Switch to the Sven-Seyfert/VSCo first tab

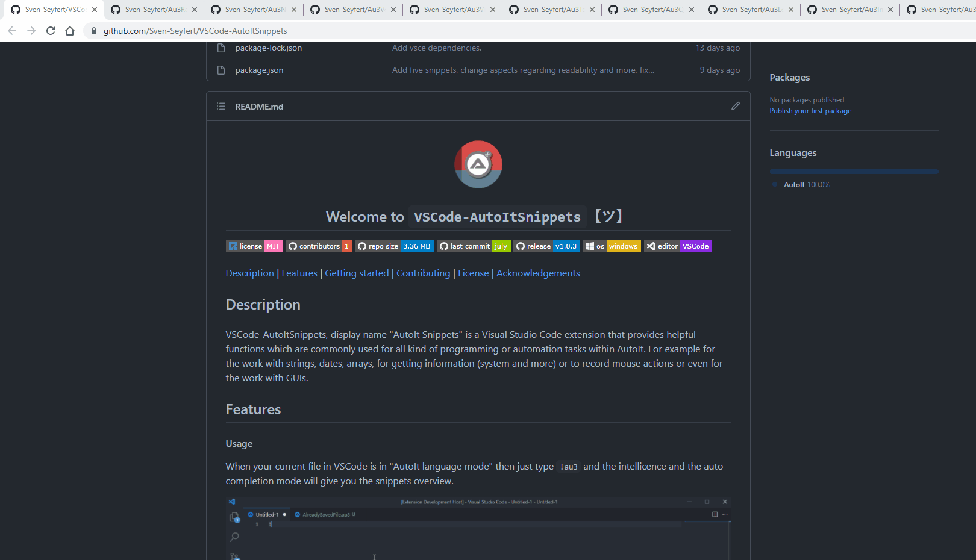click(x=53, y=10)
